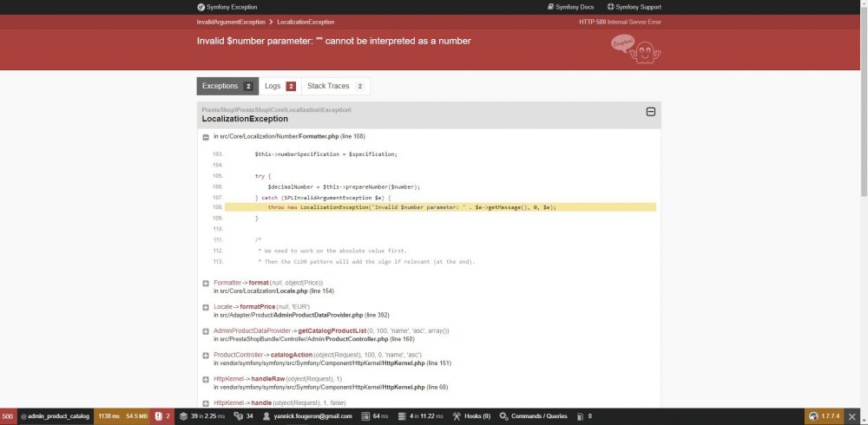
Task: Click the exception ghost illustration
Action: click(x=636, y=49)
